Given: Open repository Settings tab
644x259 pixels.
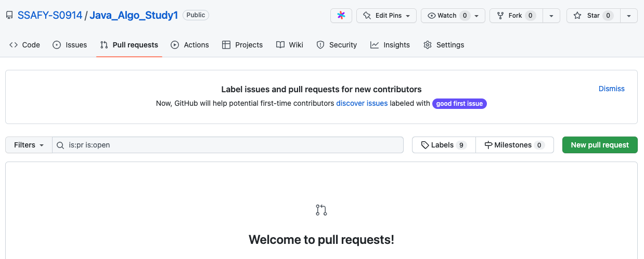Looking at the screenshot, I should click(x=444, y=45).
